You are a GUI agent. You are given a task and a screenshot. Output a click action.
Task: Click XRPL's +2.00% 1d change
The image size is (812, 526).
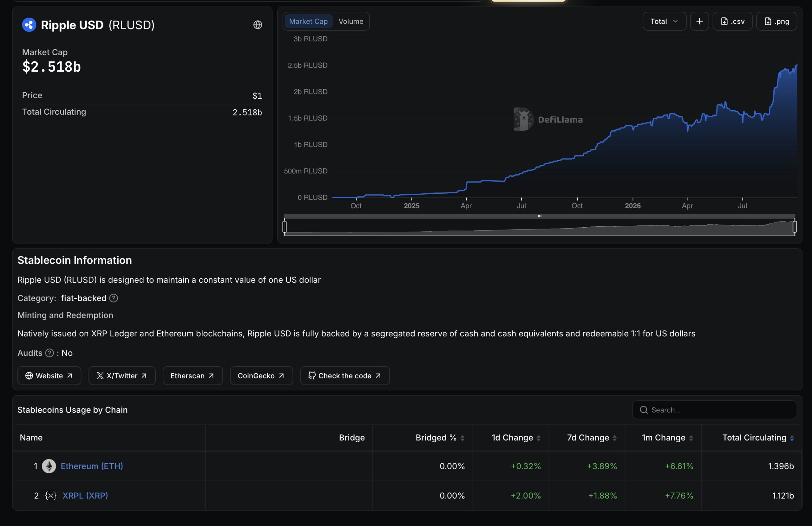[526, 495]
